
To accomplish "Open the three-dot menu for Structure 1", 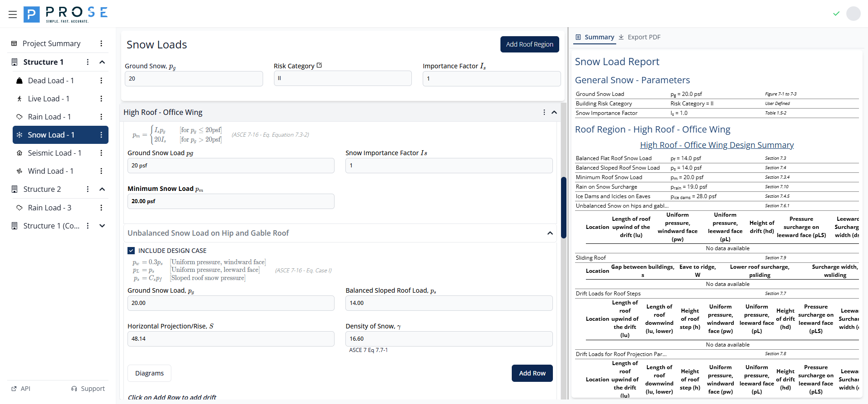I will pyautogui.click(x=88, y=62).
